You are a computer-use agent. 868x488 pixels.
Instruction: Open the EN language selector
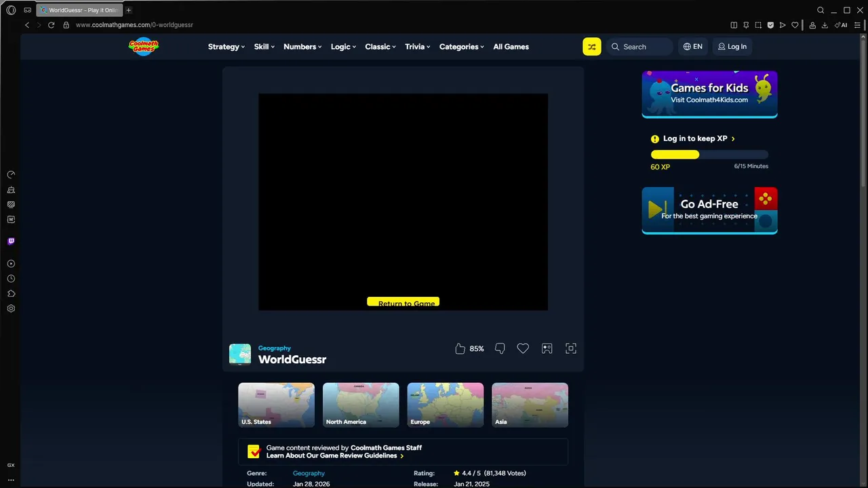(x=693, y=47)
